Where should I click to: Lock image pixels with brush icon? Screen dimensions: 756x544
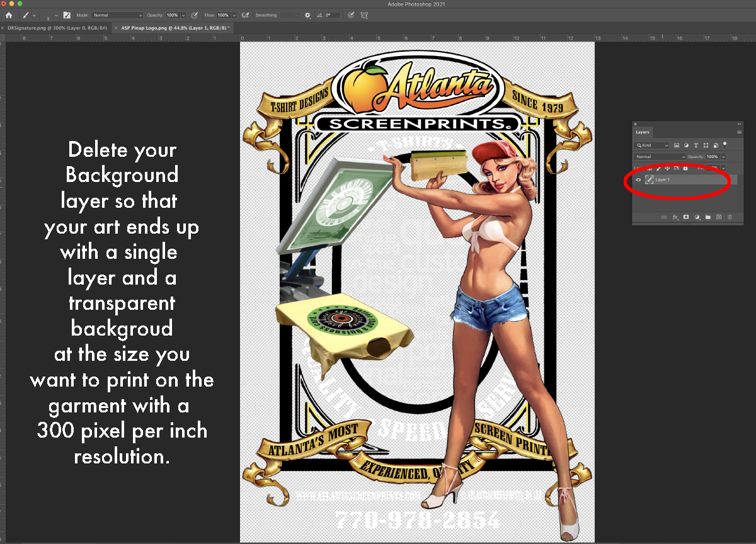click(x=658, y=168)
